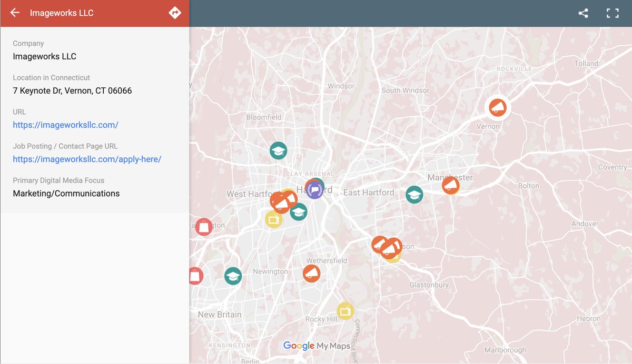Click the Marlborough map label

pos(505,350)
